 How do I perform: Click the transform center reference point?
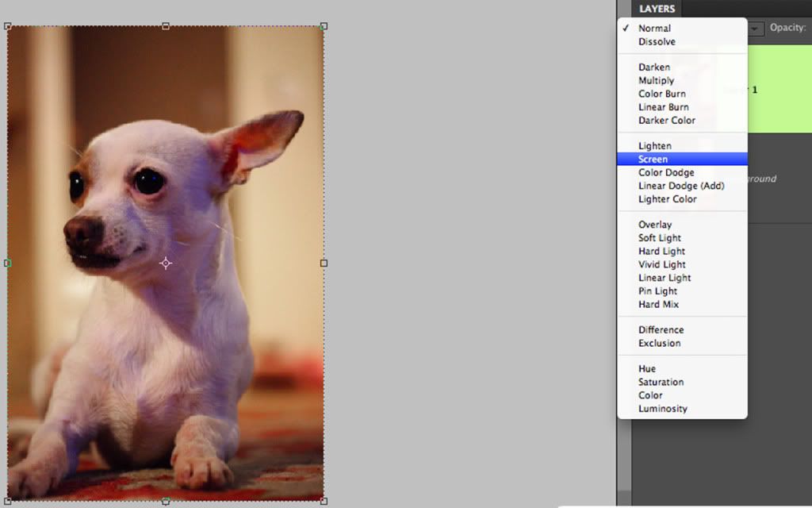[166, 264]
